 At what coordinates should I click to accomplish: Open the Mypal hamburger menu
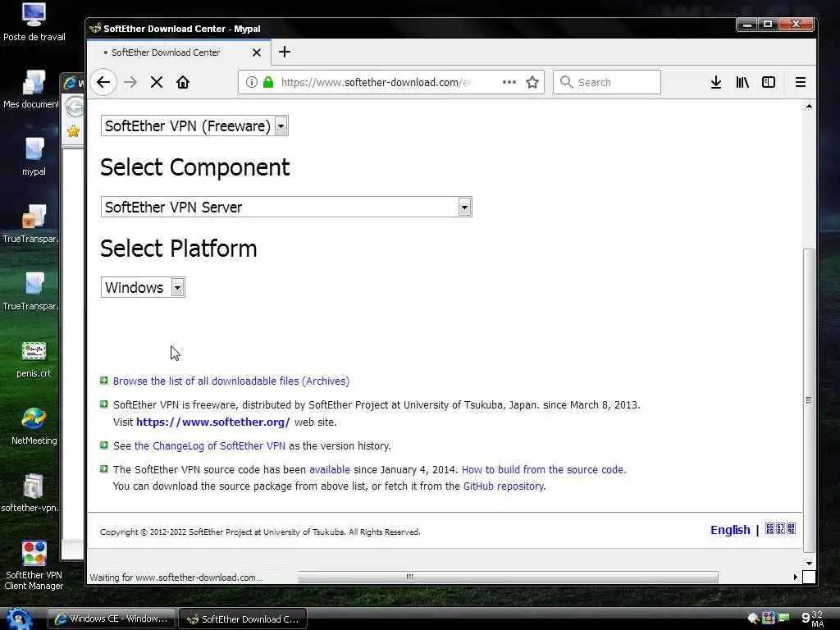[801, 82]
